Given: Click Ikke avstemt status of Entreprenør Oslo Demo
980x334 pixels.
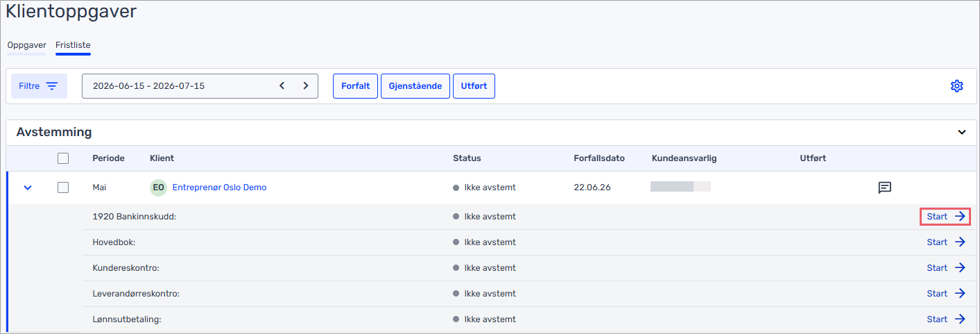Looking at the screenshot, I should [484, 187].
